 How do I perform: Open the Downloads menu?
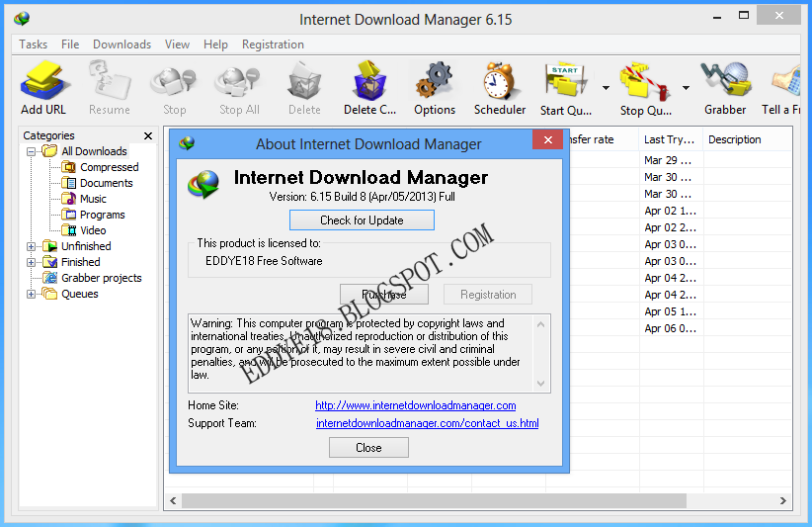(122, 44)
